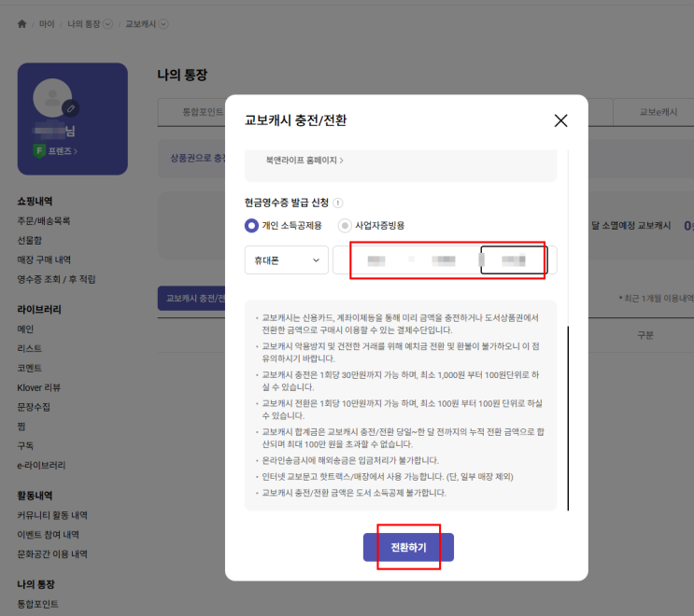Open 선물함 in sidebar
Image resolution: width=694 pixels, height=616 pixels.
29,240
